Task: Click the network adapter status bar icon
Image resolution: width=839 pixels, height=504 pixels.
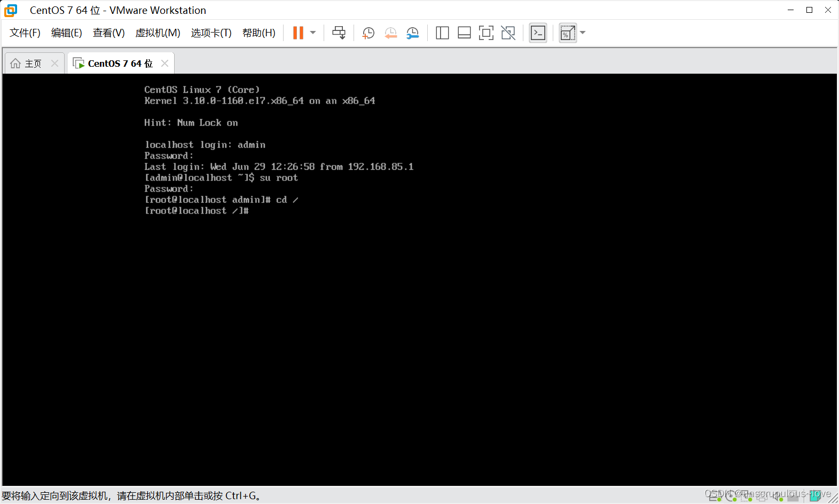Action: click(746, 495)
